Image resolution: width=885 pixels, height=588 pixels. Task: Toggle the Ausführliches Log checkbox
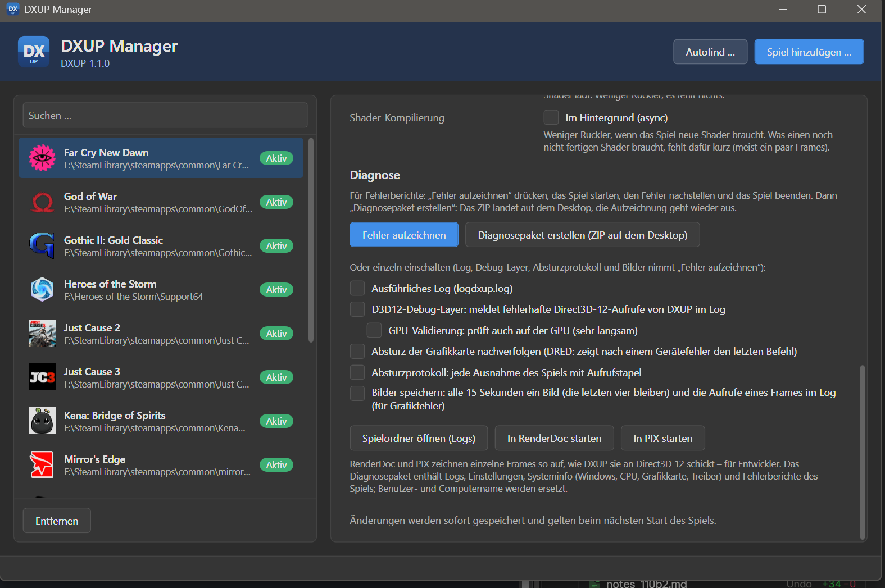pos(357,288)
